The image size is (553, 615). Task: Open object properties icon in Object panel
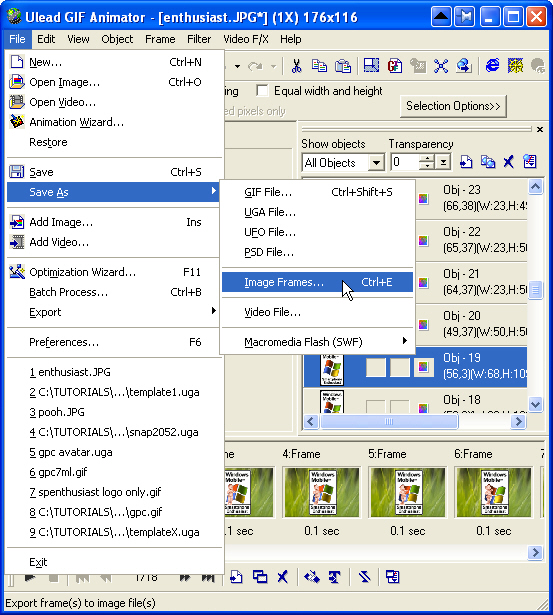tap(529, 162)
